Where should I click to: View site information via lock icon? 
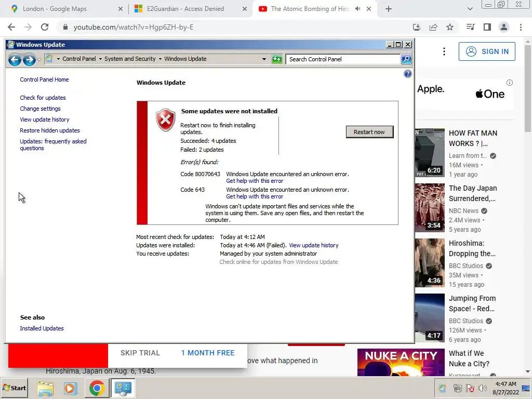[x=65, y=27]
